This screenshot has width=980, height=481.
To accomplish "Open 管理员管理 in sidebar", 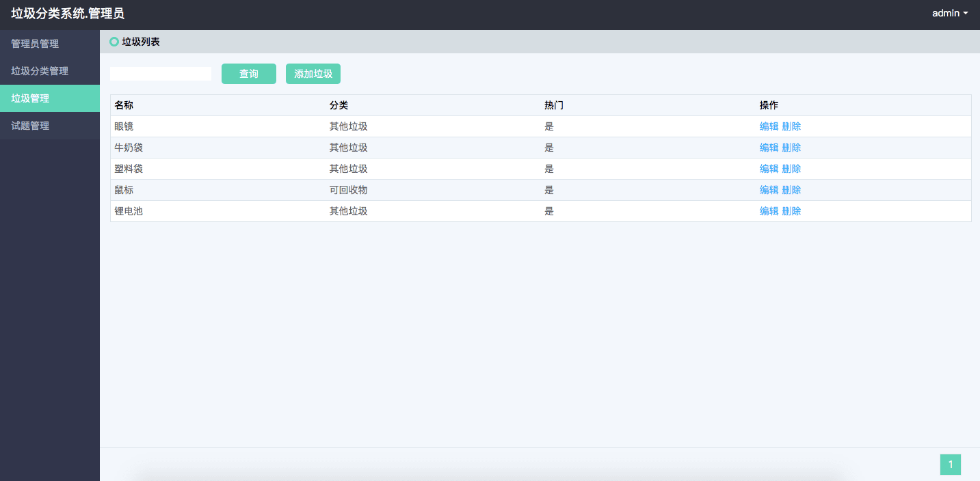I will click(x=50, y=44).
